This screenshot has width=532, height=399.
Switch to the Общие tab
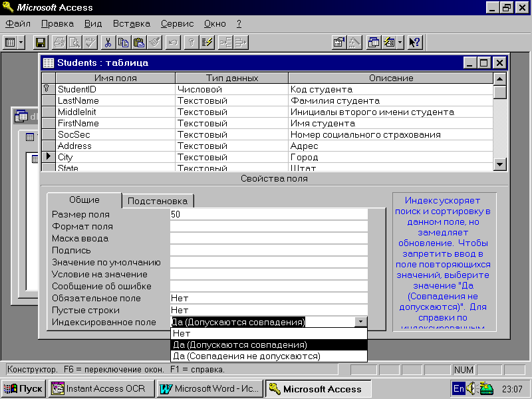(x=84, y=200)
